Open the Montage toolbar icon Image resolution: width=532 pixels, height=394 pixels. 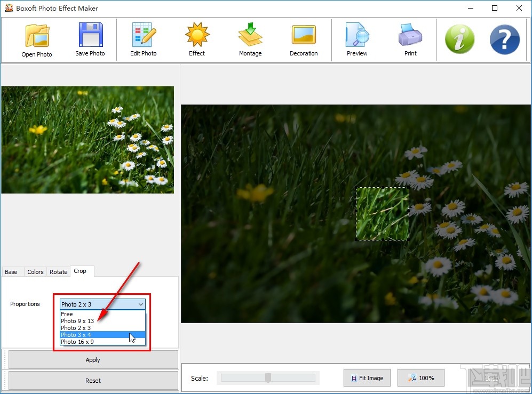point(250,35)
